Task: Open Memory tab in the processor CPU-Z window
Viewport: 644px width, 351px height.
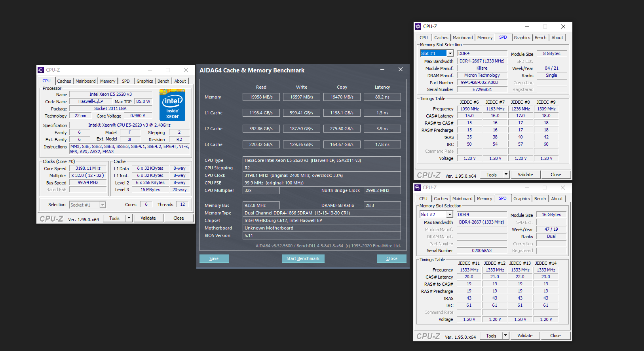Action: click(x=108, y=81)
